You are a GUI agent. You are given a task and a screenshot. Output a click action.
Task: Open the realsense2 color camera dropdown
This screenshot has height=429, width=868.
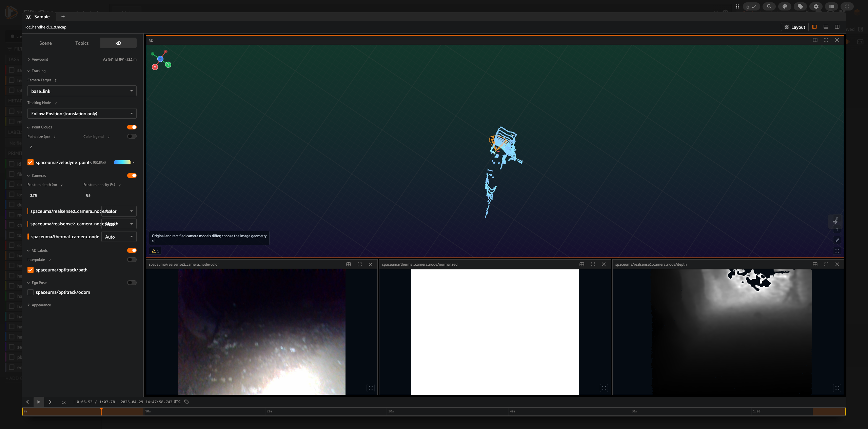119,211
